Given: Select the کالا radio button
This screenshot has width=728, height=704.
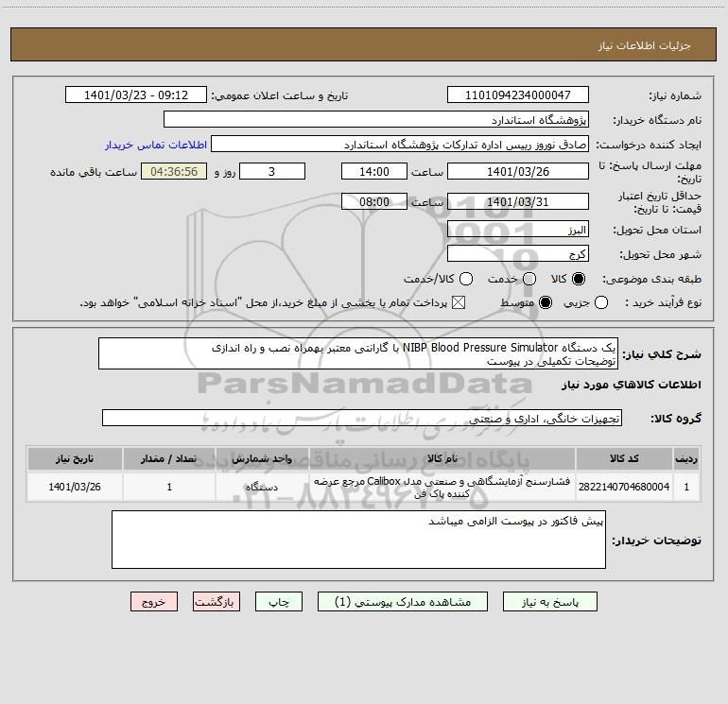Looking at the screenshot, I should (579, 279).
